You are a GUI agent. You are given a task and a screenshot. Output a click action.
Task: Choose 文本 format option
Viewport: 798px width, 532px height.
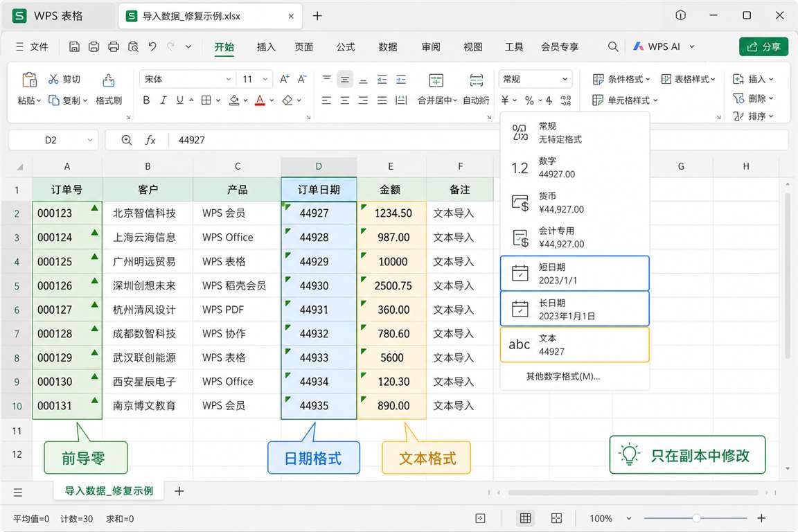coord(574,345)
